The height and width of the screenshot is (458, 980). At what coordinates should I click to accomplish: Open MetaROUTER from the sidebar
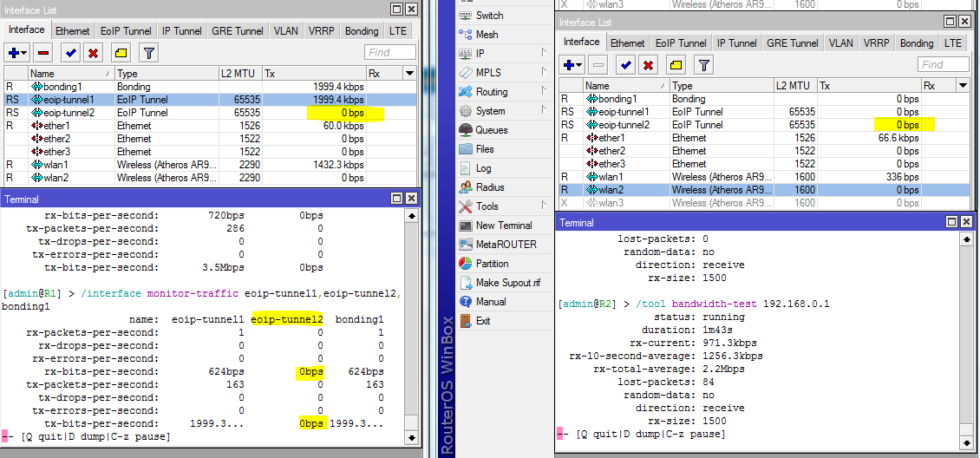(x=506, y=245)
